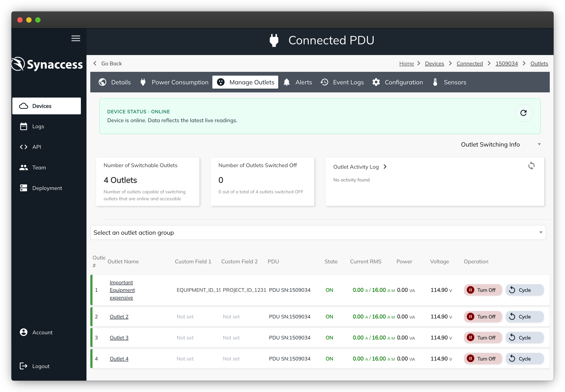Turn Off Outlet 3
This screenshot has height=392, width=565.
tap(482, 338)
